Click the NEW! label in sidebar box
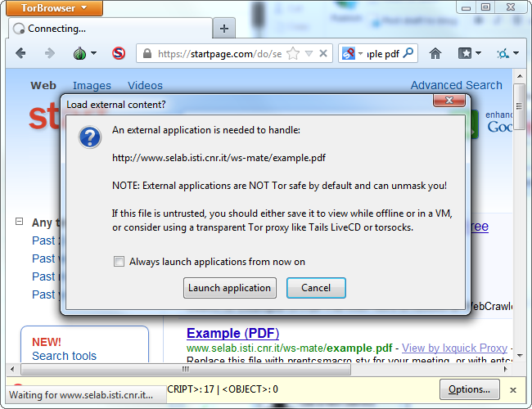This screenshot has height=409, width=532. (x=47, y=342)
